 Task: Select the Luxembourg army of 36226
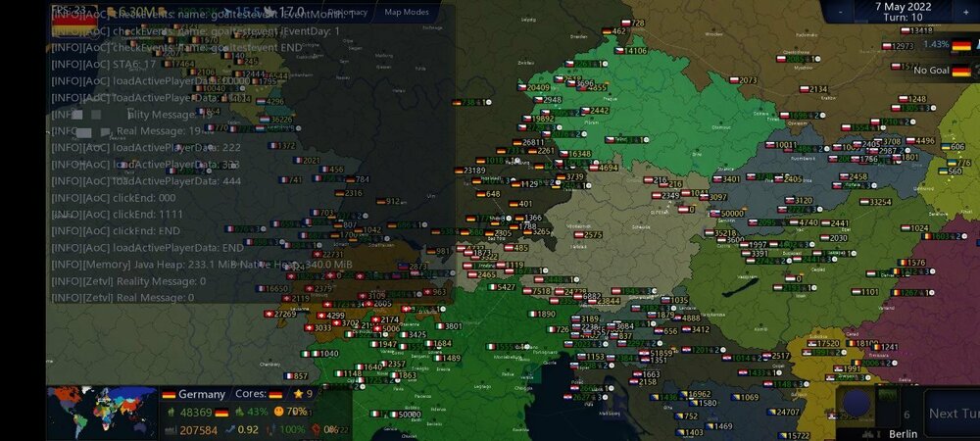pos(275,120)
